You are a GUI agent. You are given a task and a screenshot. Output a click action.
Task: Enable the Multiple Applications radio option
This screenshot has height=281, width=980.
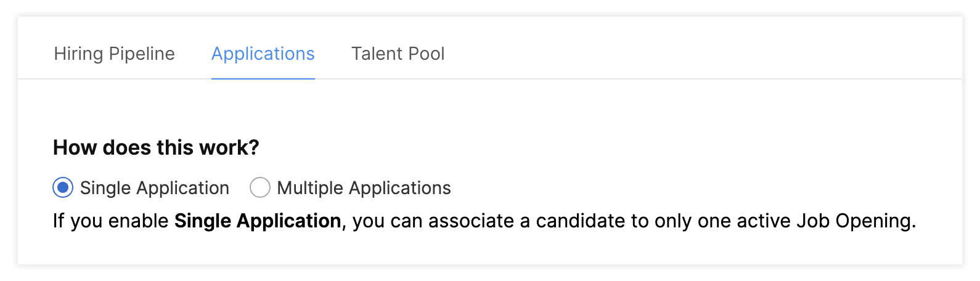(260, 188)
